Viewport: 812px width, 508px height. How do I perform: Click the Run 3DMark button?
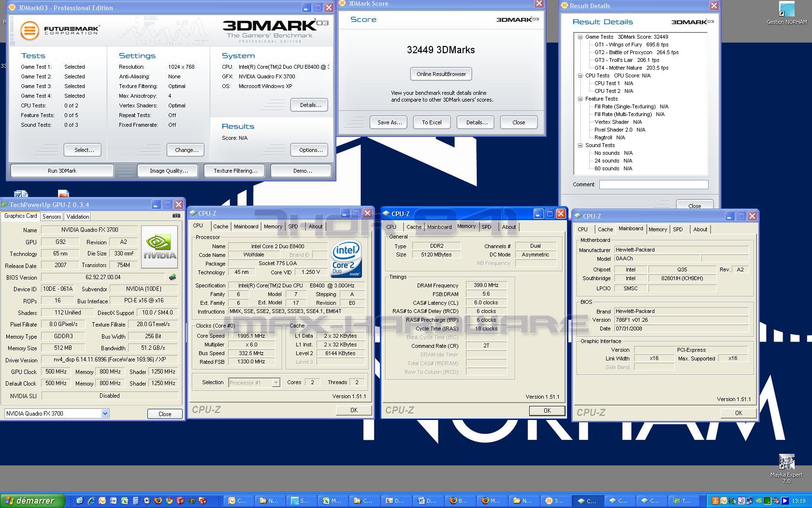[62, 171]
